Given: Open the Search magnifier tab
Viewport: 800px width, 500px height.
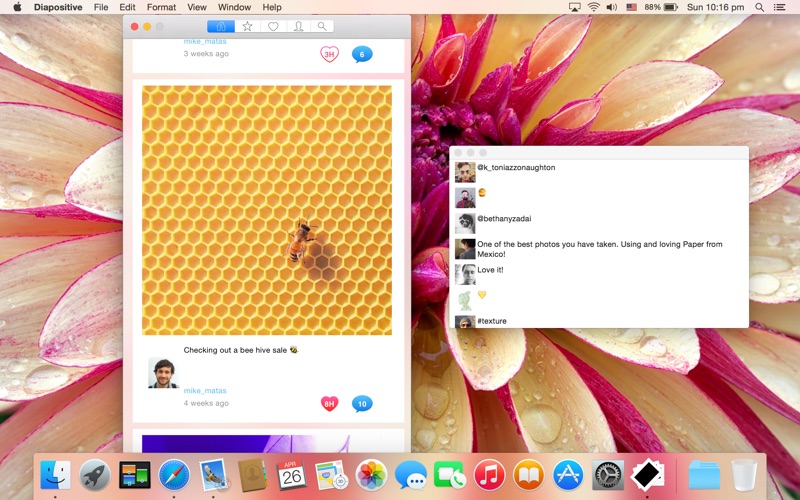Looking at the screenshot, I should point(322,26).
